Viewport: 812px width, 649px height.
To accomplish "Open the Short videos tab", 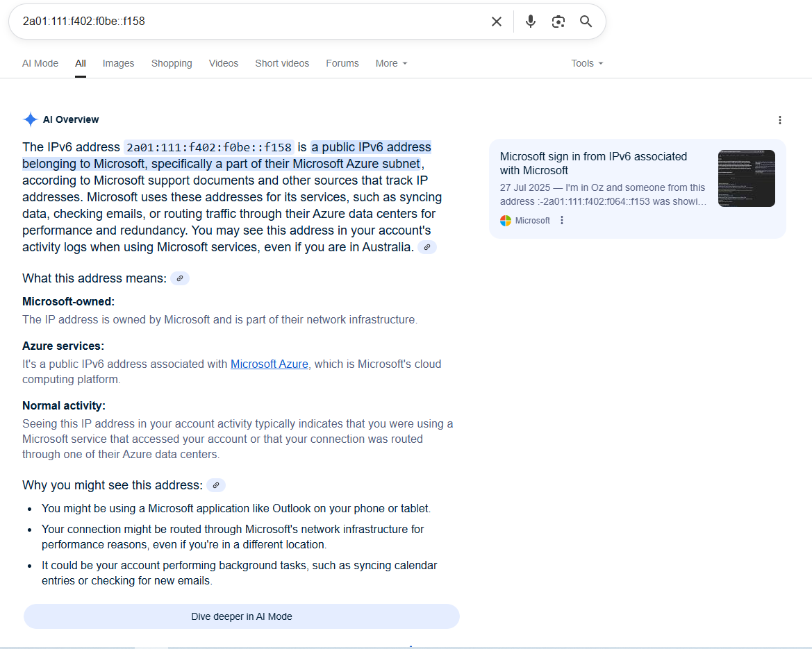I will click(x=282, y=63).
